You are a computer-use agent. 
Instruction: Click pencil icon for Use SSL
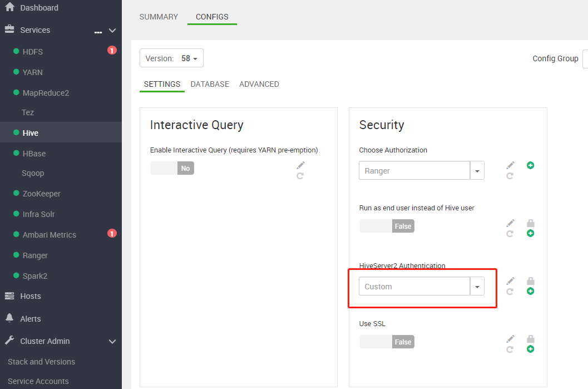coord(510,339)
